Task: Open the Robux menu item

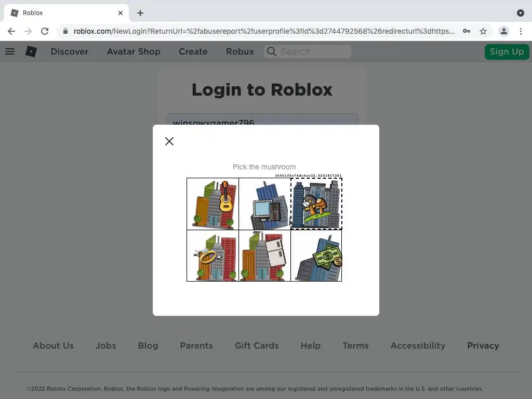Action: click(240, 51)
